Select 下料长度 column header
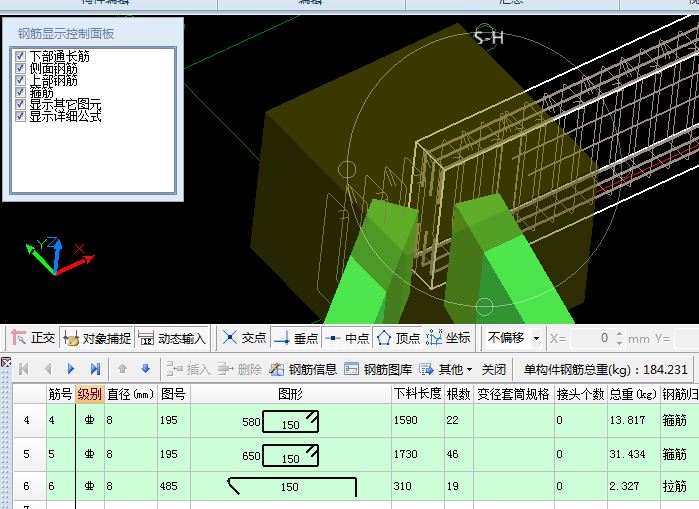Image resolution: width=699 pixels, height=509 pixels. click(418, 394)
